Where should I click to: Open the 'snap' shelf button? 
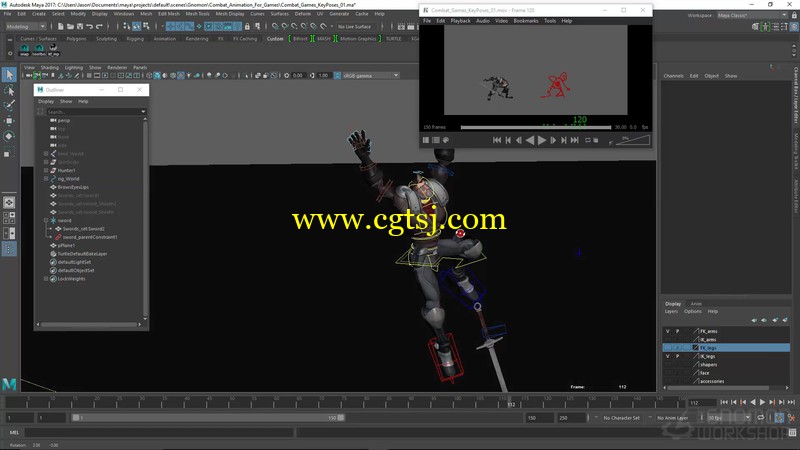tap(24, 49)
